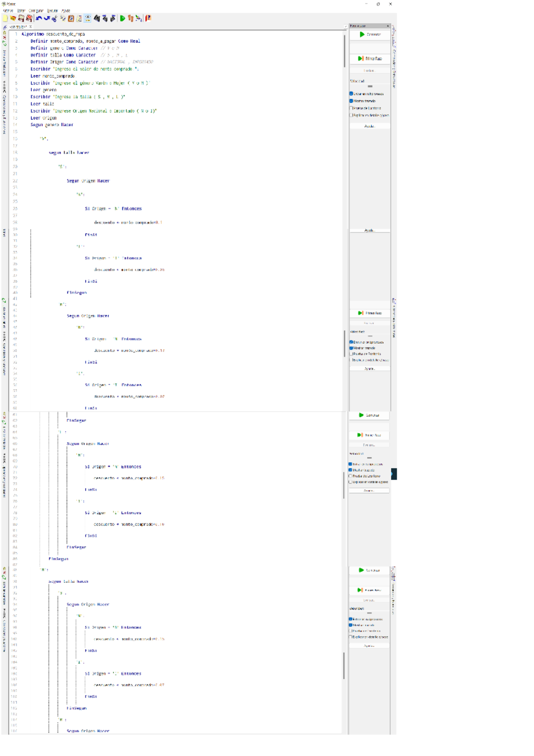This screenshot has width=534, height=756.
Task: Run step by step with the footprints icon
Action: point(130,18)
